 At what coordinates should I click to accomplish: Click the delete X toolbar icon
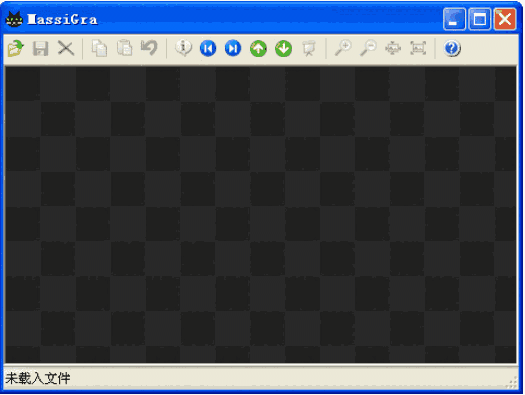coord(66,48)
